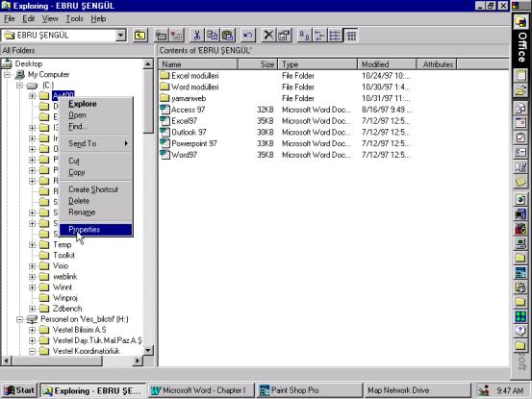
Task: Choose Send To in the context menu
Action: (x=96, y=143)
